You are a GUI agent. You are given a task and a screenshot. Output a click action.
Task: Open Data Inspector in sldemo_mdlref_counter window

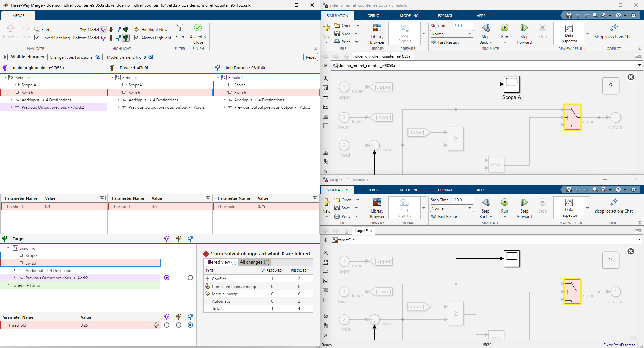pyautogui.click(x=569, y=34)
